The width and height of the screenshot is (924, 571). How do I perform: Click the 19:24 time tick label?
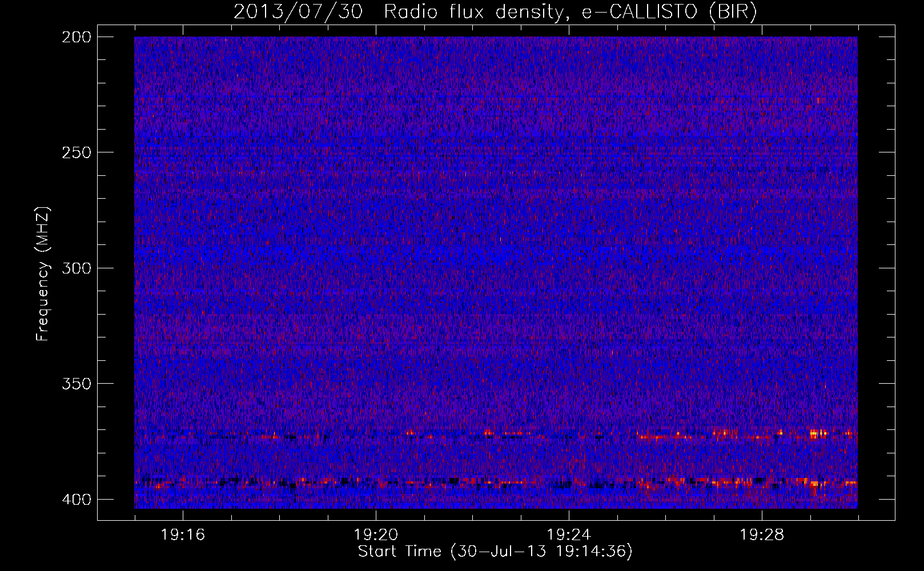[569, 535]
